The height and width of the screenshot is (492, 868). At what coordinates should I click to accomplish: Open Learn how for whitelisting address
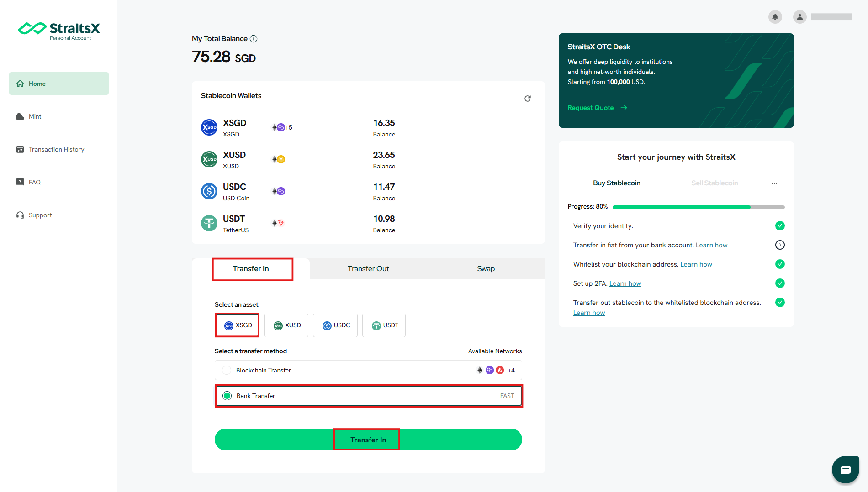tap(696, 264)
